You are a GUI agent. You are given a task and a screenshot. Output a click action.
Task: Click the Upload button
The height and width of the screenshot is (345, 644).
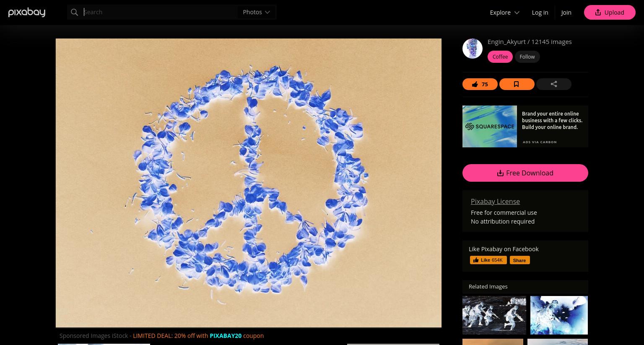pos(610,13)
